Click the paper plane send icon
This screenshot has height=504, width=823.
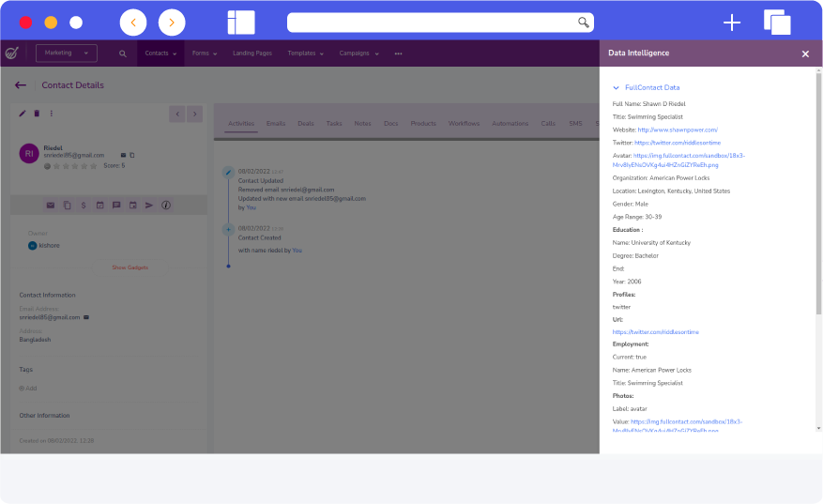point(149,206)
